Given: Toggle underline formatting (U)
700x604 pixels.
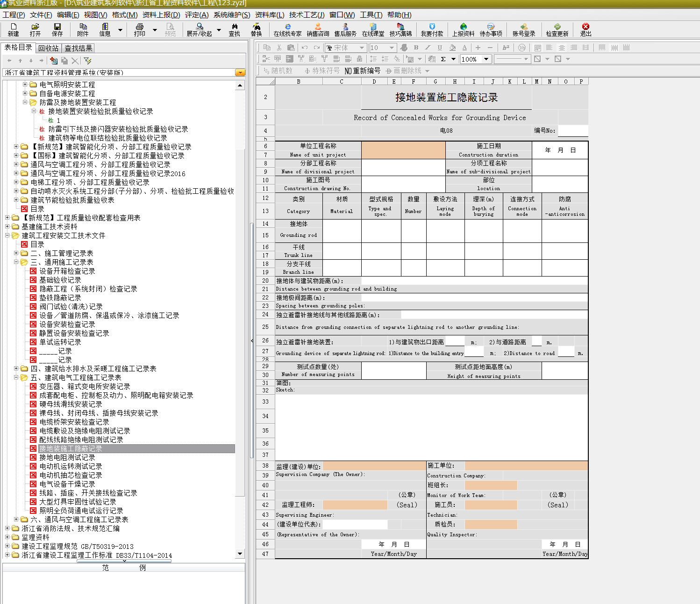Looking at the screenshot, I should (x=440, y=48).
